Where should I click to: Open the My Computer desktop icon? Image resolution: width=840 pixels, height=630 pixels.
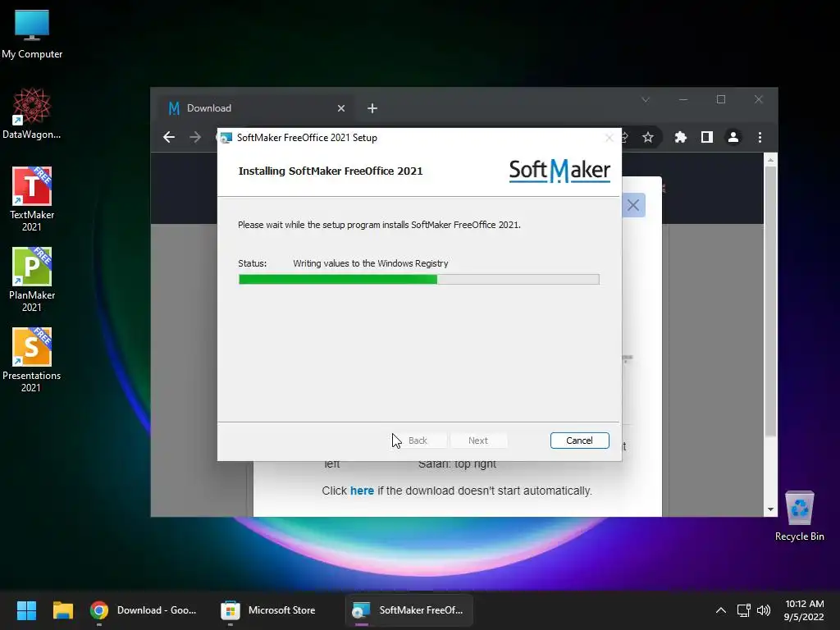pos(32,34)
